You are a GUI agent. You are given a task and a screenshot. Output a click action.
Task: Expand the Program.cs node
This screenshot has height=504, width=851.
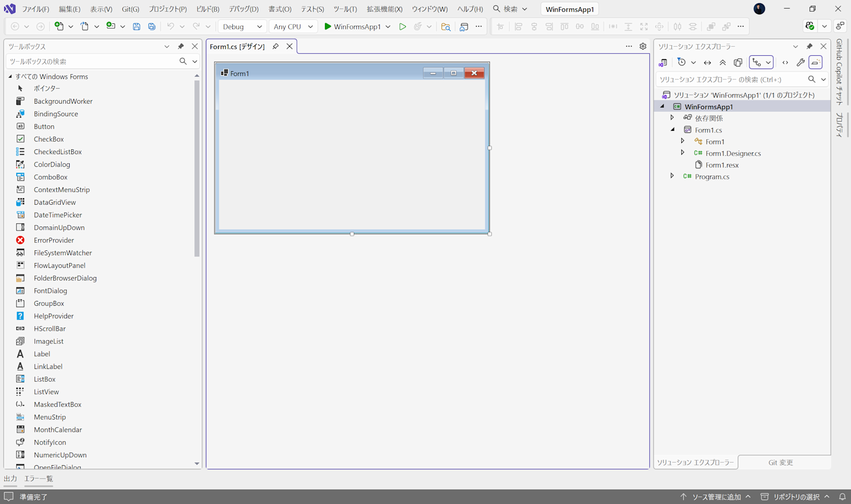(672, 177)
